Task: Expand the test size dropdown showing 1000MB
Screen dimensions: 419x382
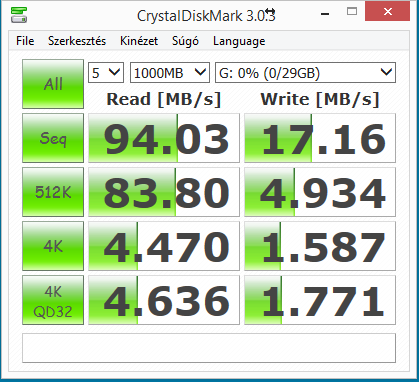Action: pos(170,72)
